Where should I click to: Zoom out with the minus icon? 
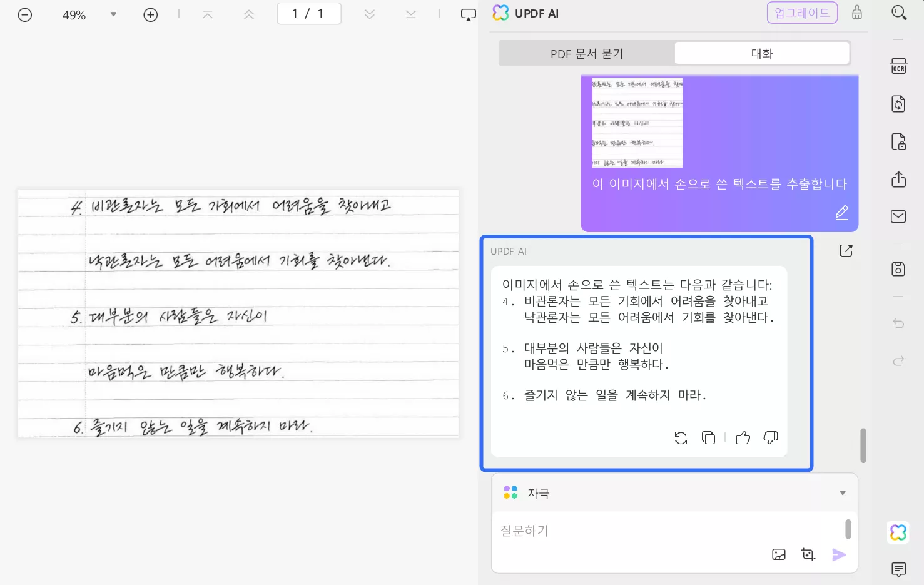coord(25,14)
